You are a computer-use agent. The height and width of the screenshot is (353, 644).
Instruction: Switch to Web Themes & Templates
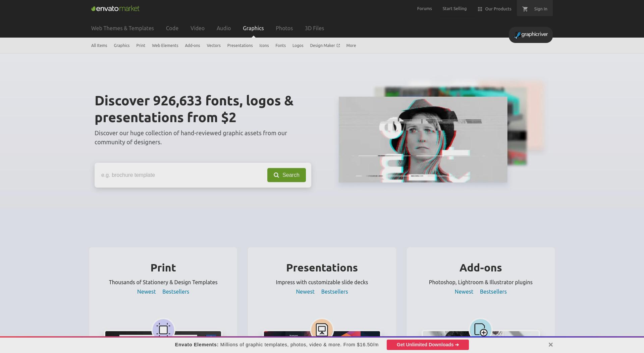[x=122, y=28]
